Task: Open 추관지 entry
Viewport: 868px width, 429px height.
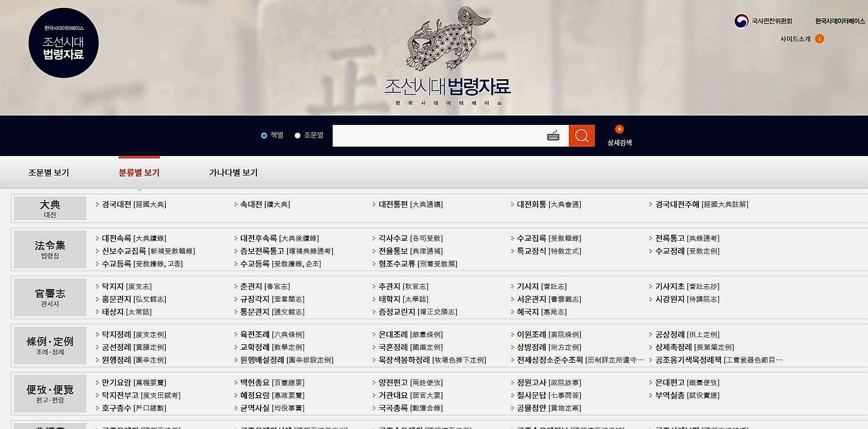Action: (x=403, y=287)
